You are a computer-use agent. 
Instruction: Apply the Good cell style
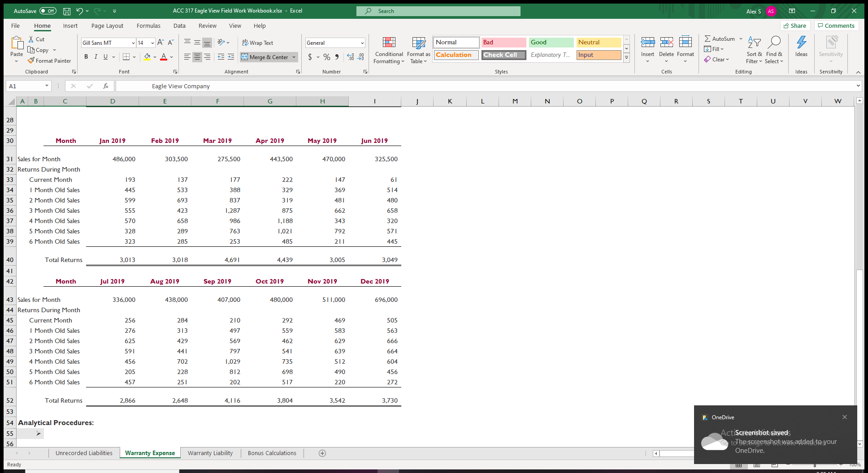pyautogui.click(x=551, y=42)
